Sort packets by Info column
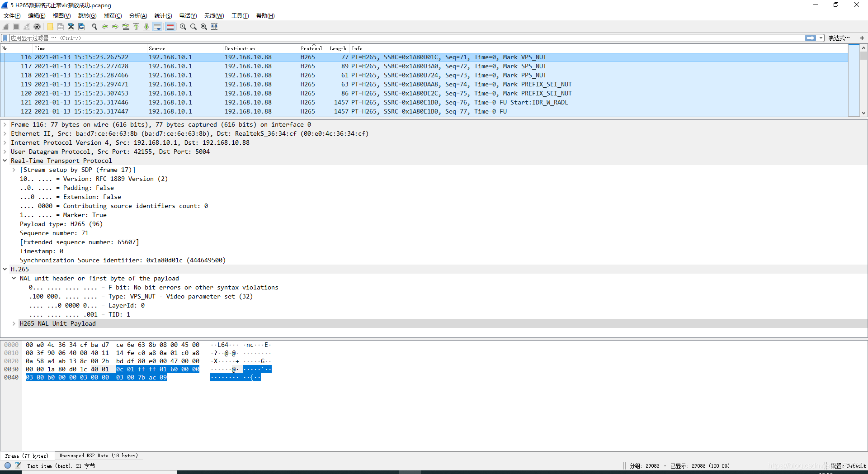This screenshot has width=868, height=474. pos(599,48)
